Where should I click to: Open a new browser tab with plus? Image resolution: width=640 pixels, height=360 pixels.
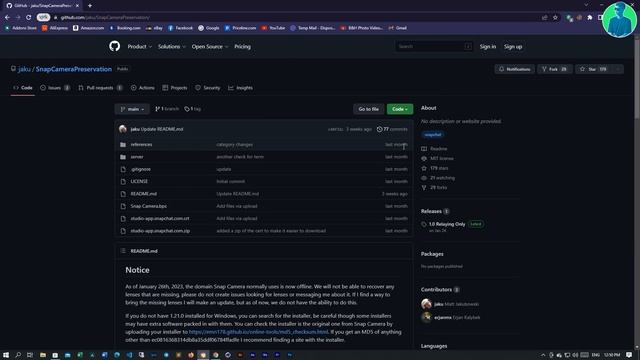click(90, 6)
